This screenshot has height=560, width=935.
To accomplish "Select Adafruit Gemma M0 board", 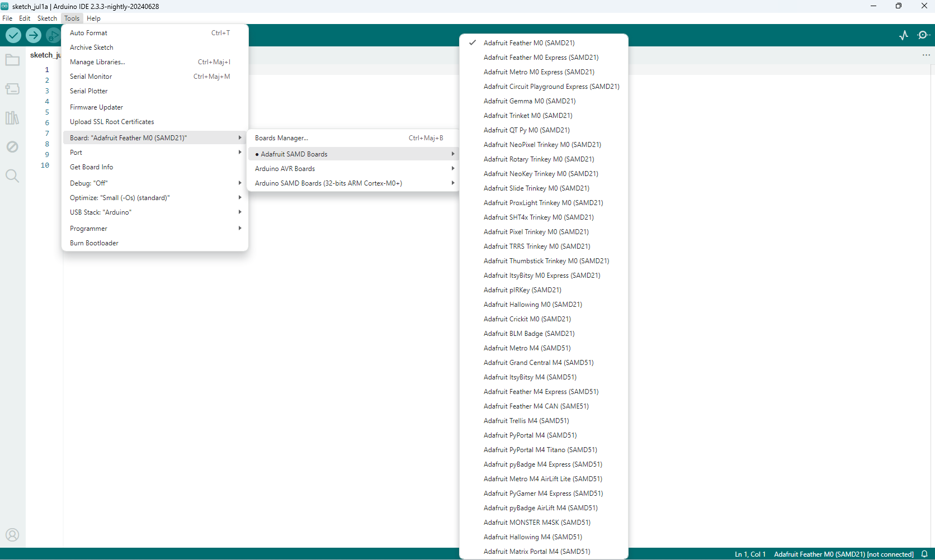I will point(544,101).
